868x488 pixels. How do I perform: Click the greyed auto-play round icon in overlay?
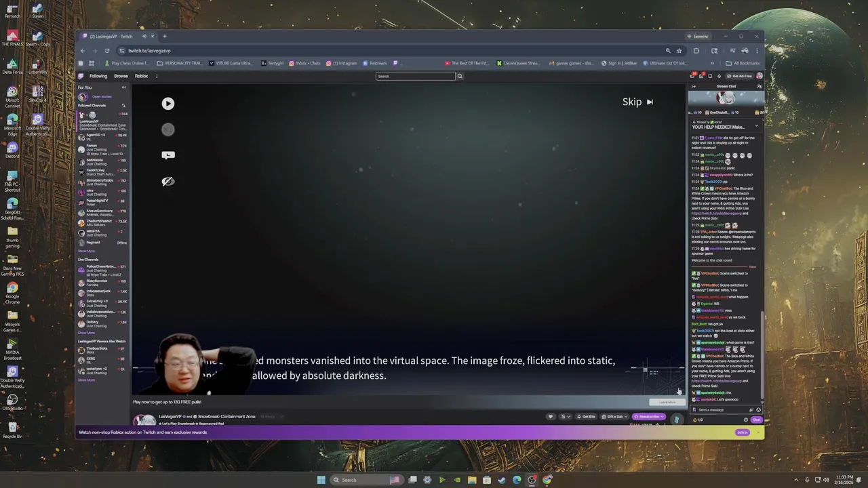coord(168,129)
